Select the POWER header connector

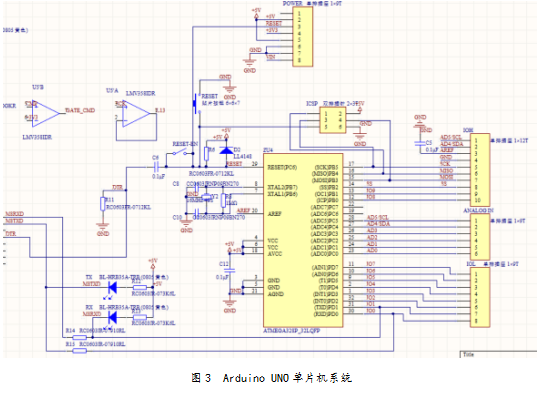tap(302, 36)
